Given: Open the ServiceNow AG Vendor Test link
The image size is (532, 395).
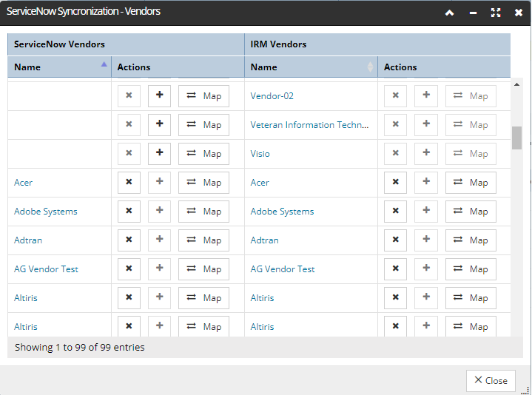Looking at the screenshot, I should click(46, 269).
